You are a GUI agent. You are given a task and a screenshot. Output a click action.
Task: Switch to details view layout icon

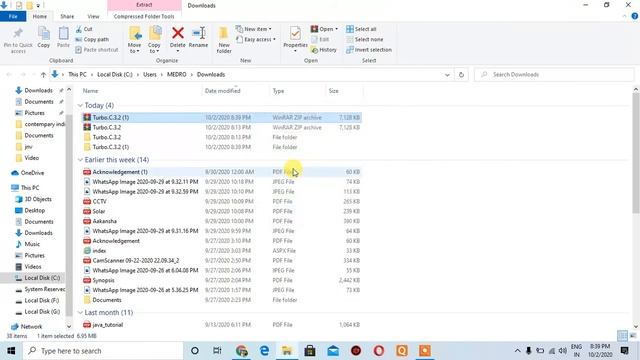[622, 336]
